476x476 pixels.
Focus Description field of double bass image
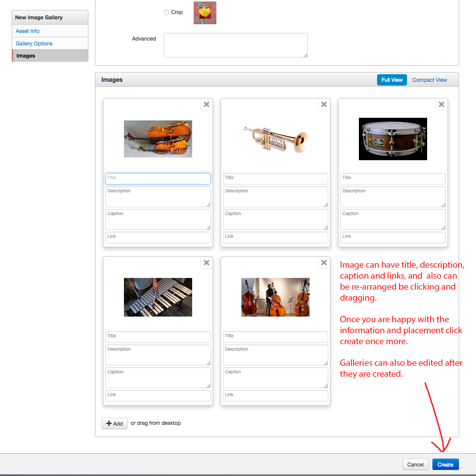276,355
